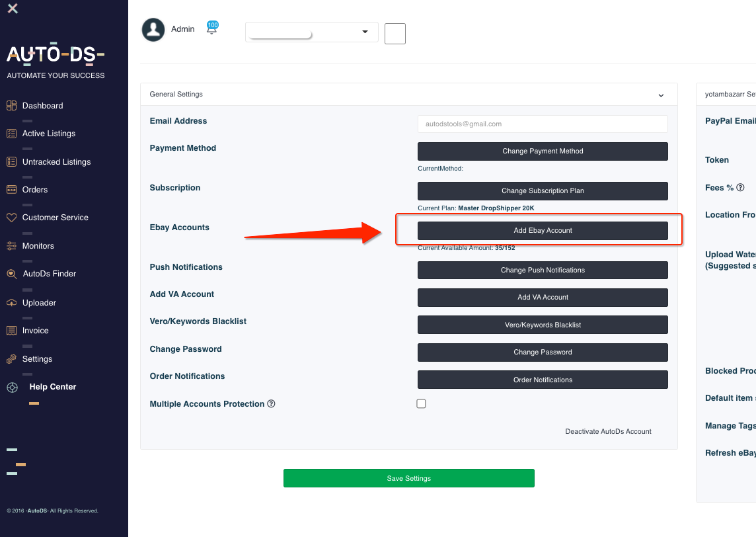Click the Payment Method label

tap(183, 148)
